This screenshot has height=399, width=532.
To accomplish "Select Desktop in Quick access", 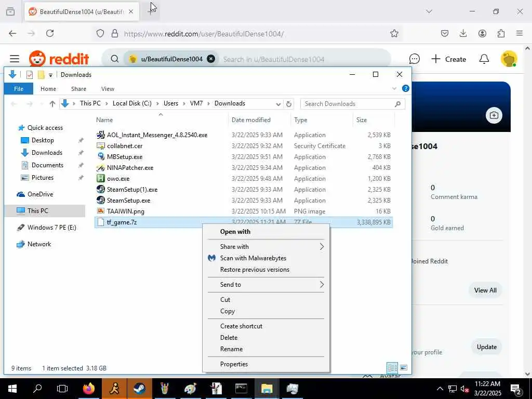I will 43,140.
